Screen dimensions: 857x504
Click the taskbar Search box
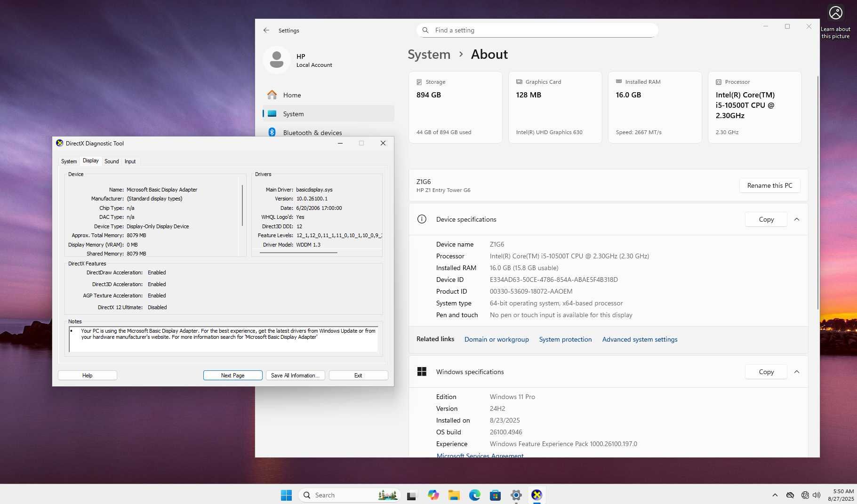pyautogui.click(x=349, y=495)
